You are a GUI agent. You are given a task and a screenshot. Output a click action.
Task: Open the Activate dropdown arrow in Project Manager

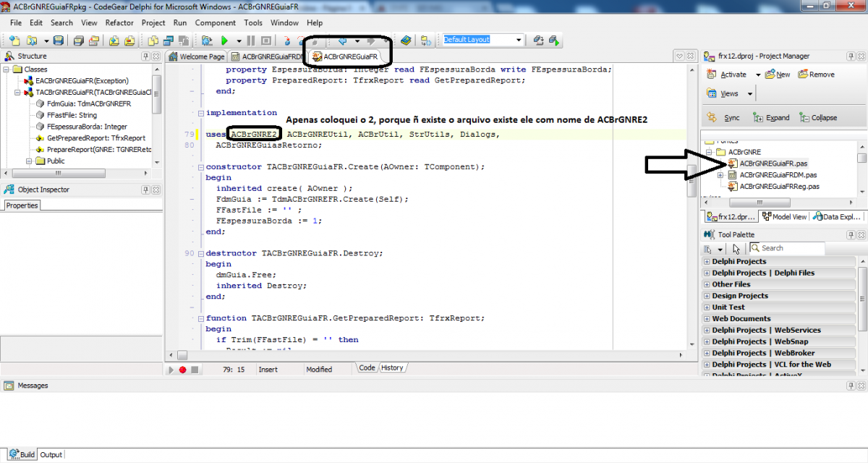coord(758,75)
